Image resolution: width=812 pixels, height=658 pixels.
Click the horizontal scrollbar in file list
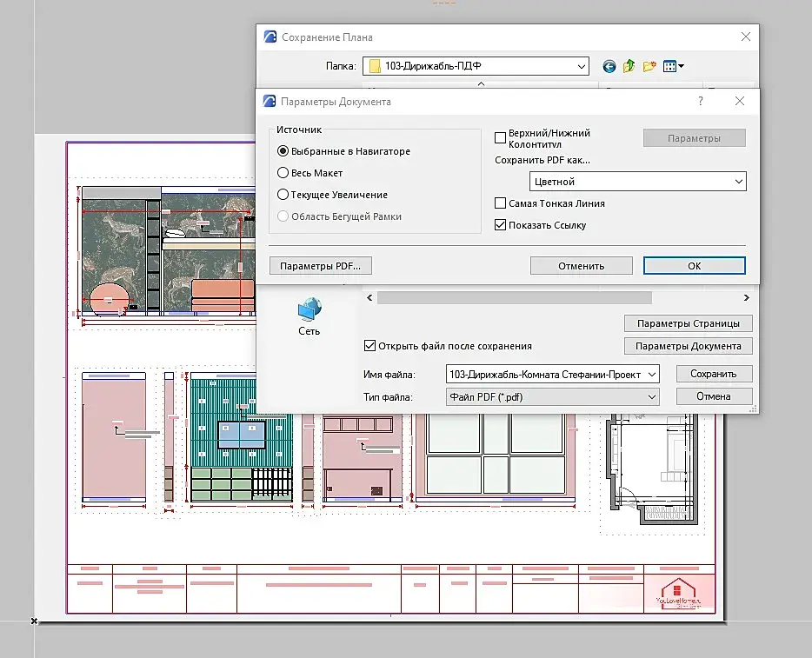pyautogui.click(x=513, y=298)
